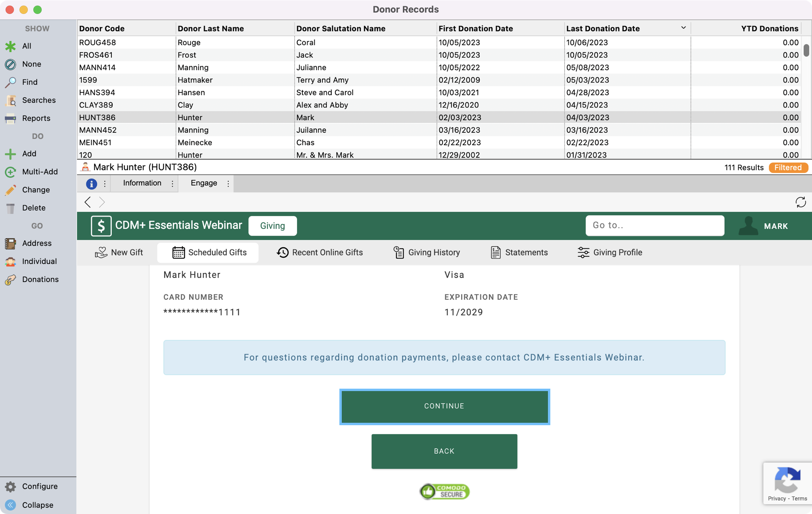812x514 pixels.
Task: Click the Multi-Add icon
Action: (11, 172)
